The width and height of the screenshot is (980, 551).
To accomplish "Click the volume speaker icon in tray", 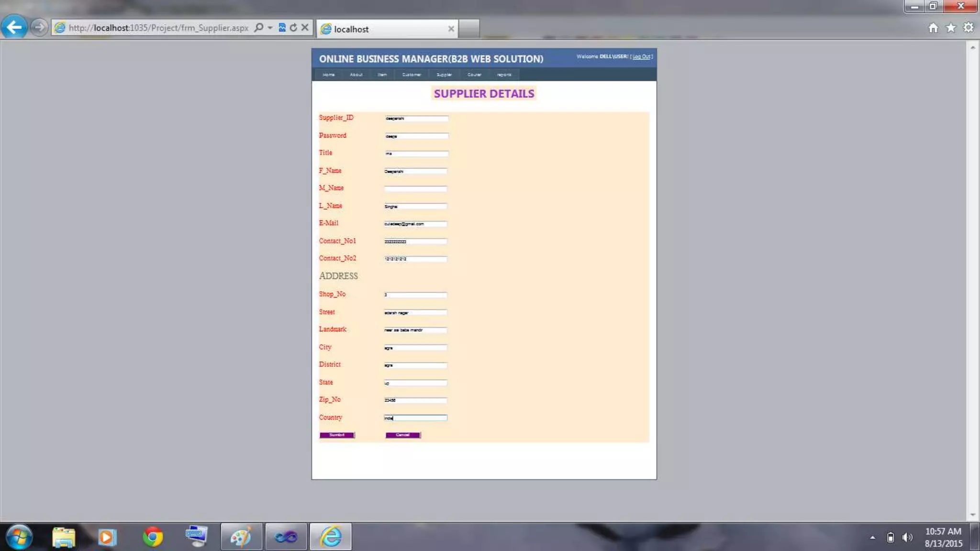I will click(907, 538).
